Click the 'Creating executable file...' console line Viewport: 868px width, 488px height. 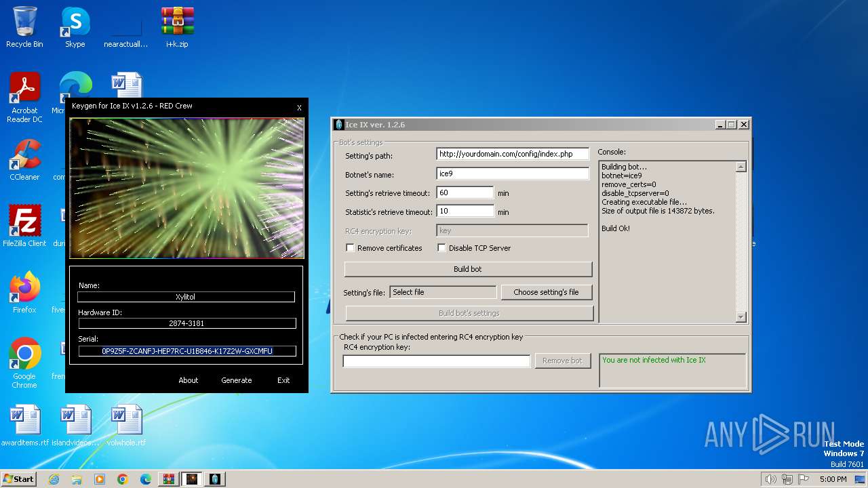pyautogui.click(x=644, y=202)
